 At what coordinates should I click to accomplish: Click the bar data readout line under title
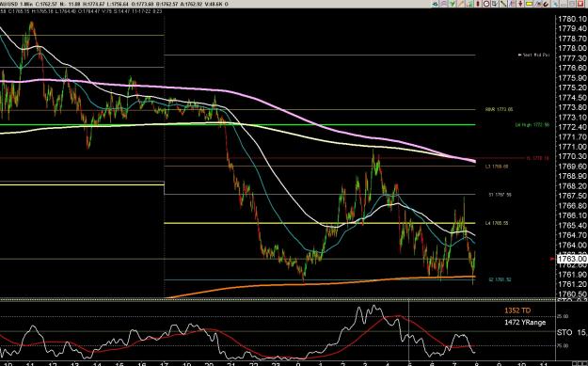tap(81, 11)
